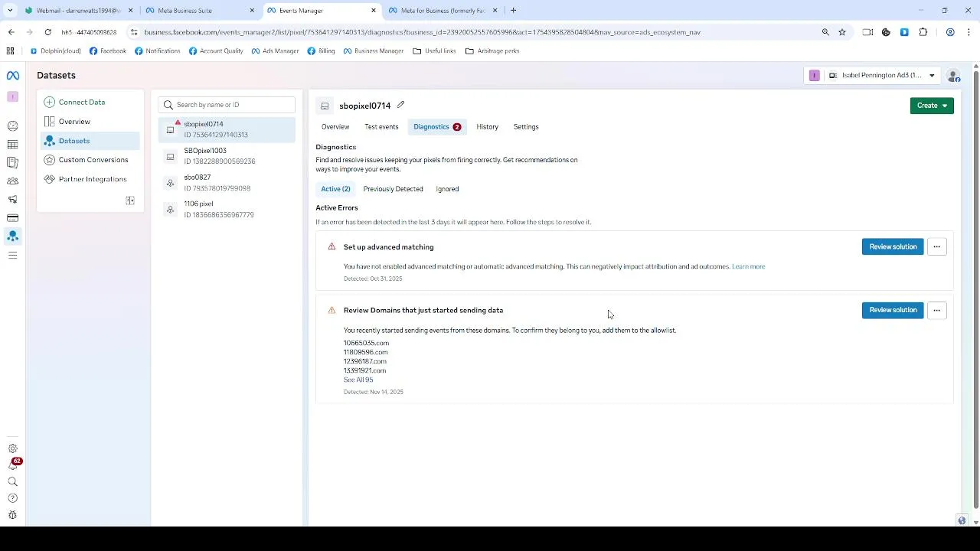Collapse the Datasets navigation panel icon
Screen dimensions: 980x551
[130, 201]
